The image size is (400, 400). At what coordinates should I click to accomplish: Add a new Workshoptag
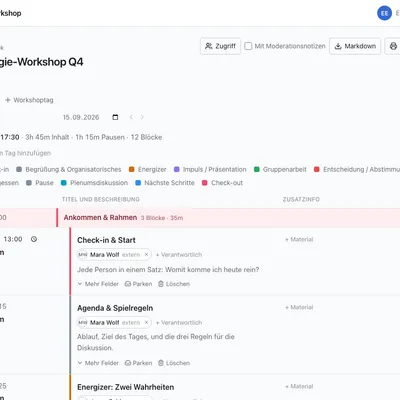[29, 100]
